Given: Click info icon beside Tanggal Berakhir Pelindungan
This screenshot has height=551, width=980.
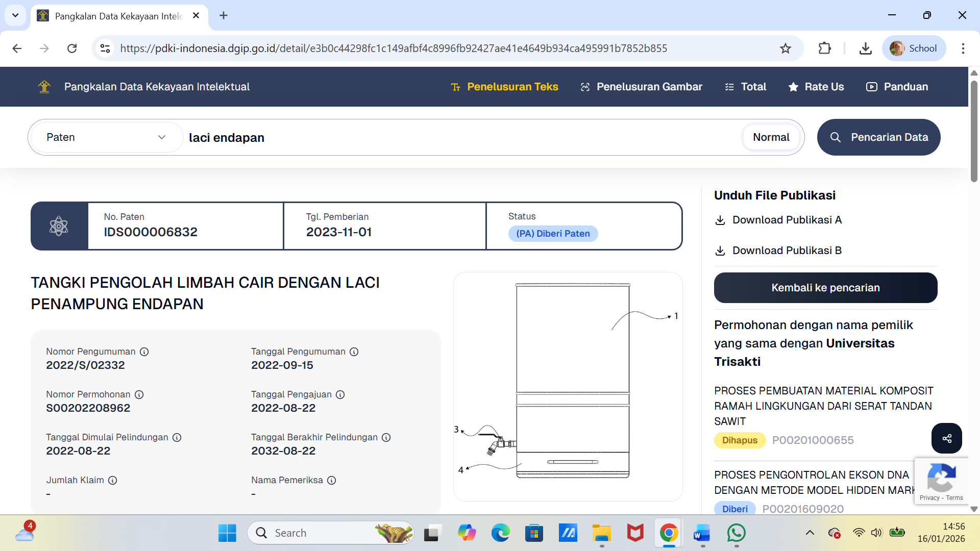Looking at the screenshot, I should pyautogui.click(x=386, y=437).
